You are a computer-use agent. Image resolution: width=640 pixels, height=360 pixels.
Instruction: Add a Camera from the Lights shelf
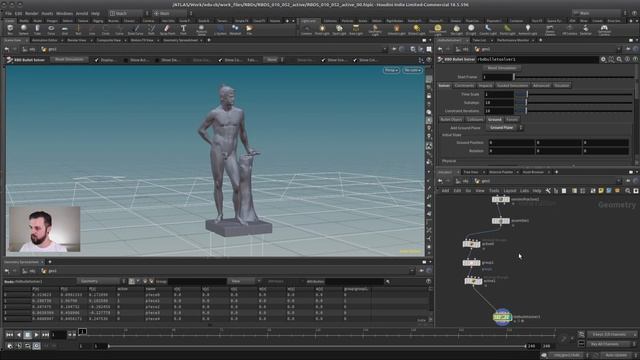[x=306, y=29]
